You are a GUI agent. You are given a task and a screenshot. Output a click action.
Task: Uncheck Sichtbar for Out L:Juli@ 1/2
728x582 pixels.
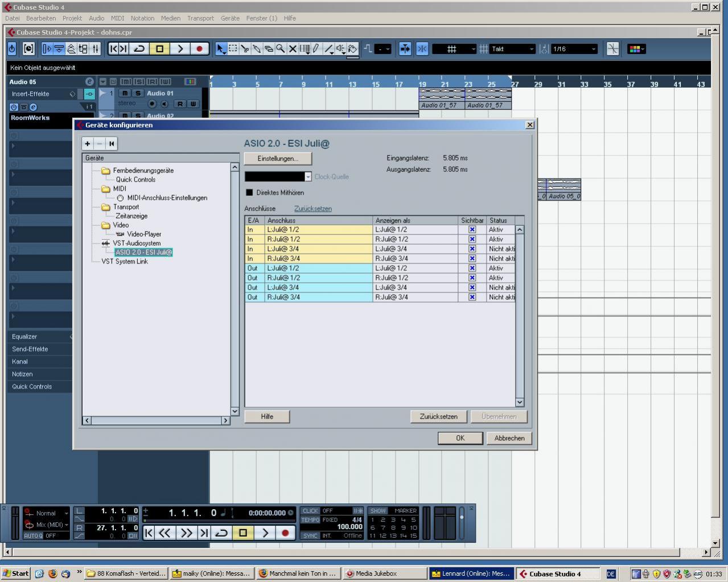472,269
